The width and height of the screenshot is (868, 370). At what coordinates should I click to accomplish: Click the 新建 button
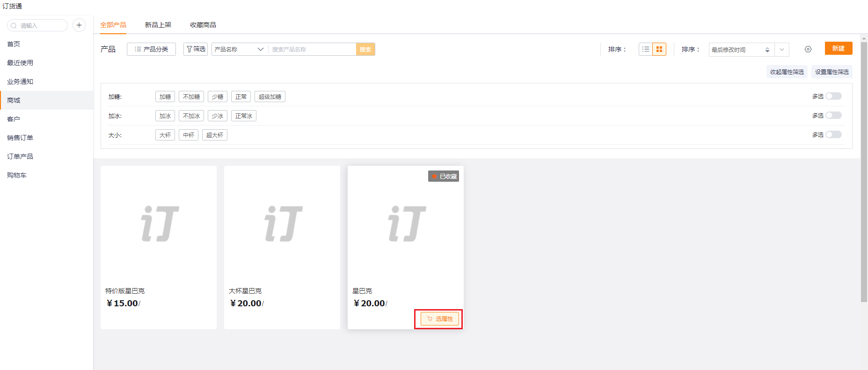click(839, 48)
